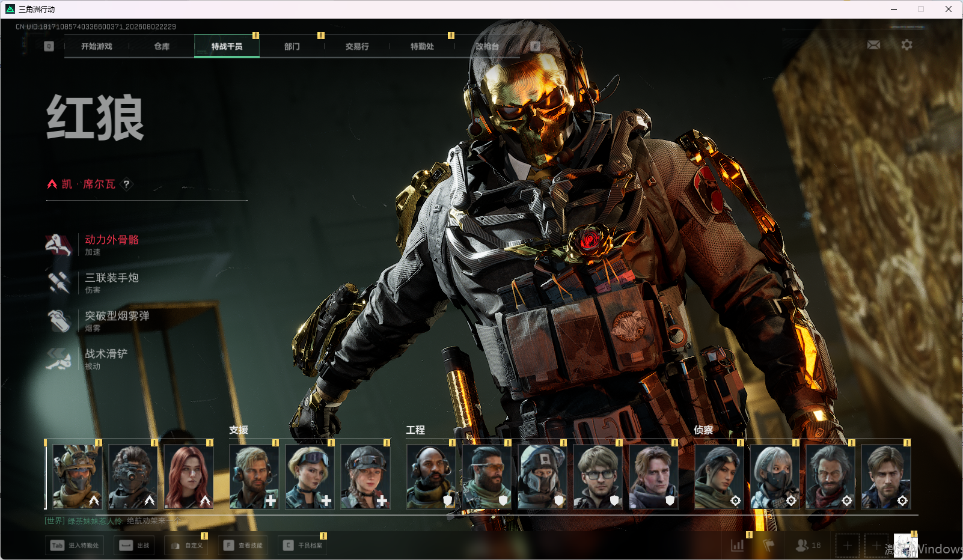Click the [世界] chat message line
Image resolution: width=963 pixels, height=560 pixels.
coord(114,521)
